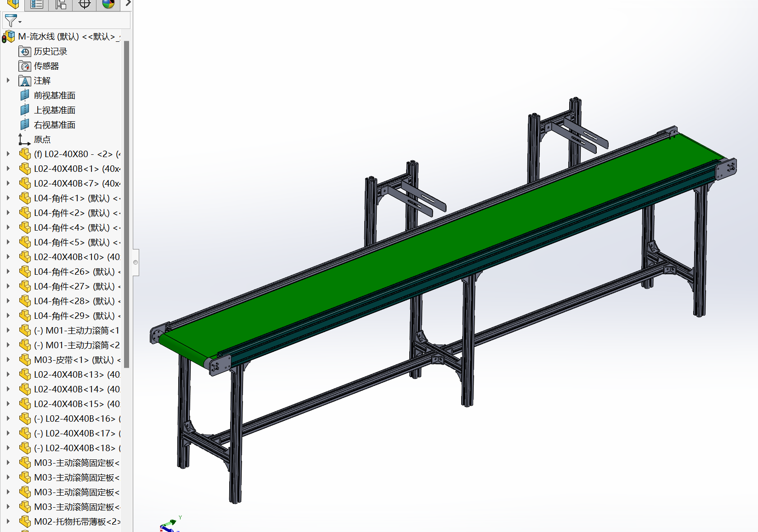Show more manager tabs with the arrow

coord(128,4)
